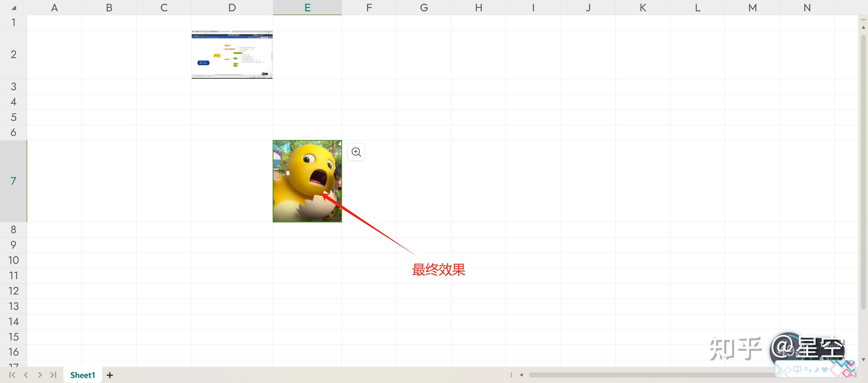Click the magnifier zoom icon beside the image
Image resolution: width=868 pixels, height=383 pixels.
click(x=356, y=152)
